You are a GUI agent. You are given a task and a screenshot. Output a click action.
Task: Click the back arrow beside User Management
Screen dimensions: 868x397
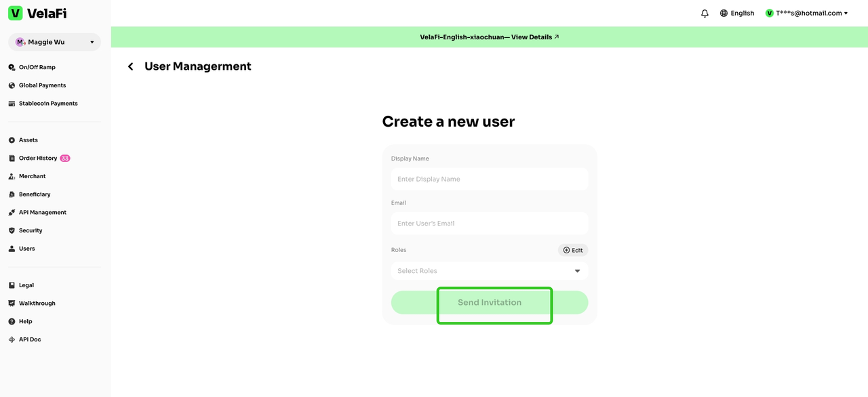[131, 66]
